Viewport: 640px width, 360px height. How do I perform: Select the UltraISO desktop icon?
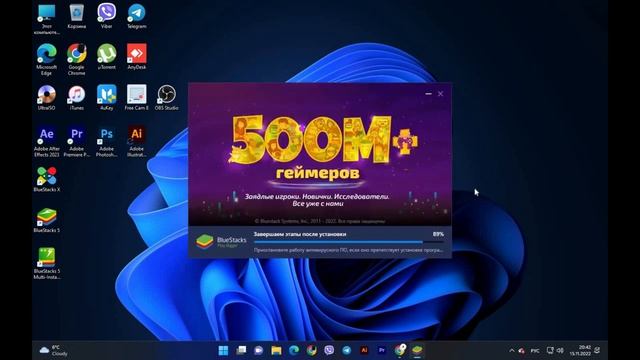click(x=47, y=98)
